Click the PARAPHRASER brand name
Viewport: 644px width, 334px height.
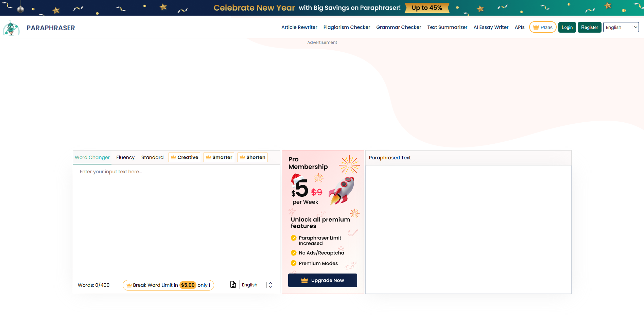pyautogui.click(x=51, y=28)
